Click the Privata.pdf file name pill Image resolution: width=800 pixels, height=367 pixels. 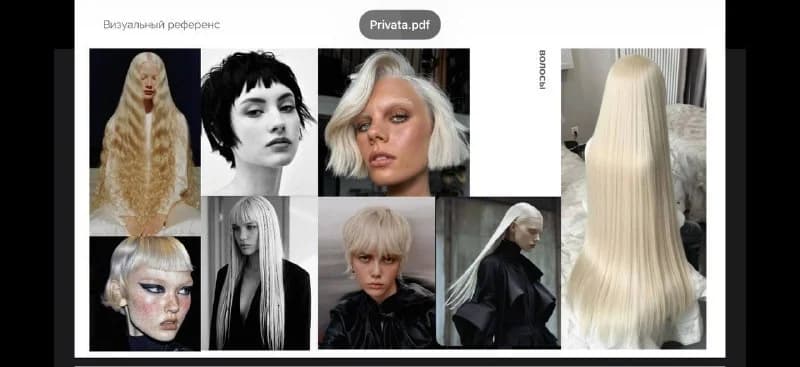[399, 25]
